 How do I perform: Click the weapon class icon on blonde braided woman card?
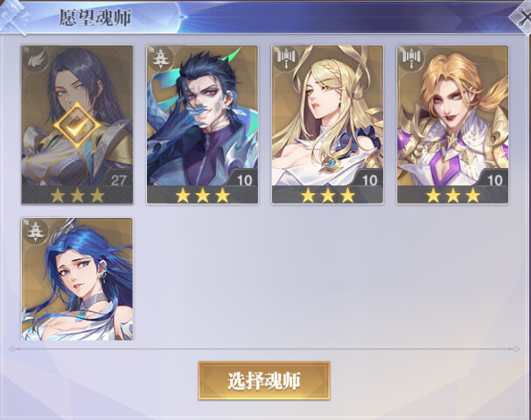pyautogui.click(x=286, y=59)
